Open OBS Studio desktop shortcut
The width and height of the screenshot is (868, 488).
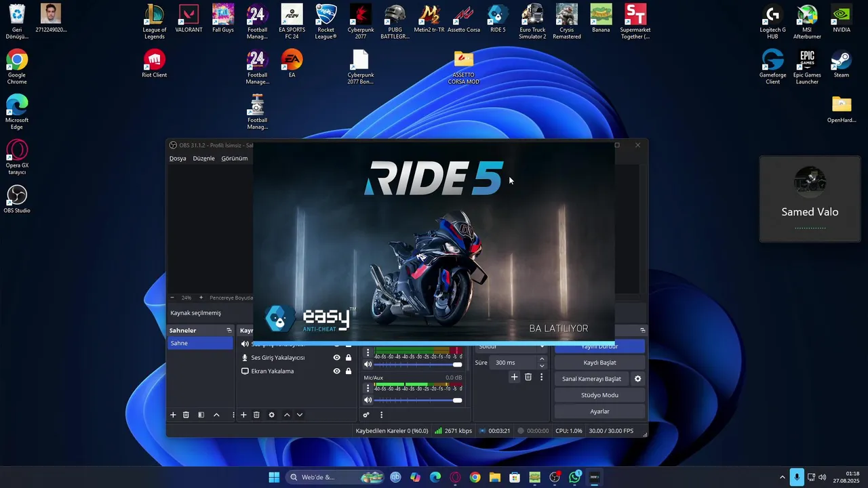point(17,199)
